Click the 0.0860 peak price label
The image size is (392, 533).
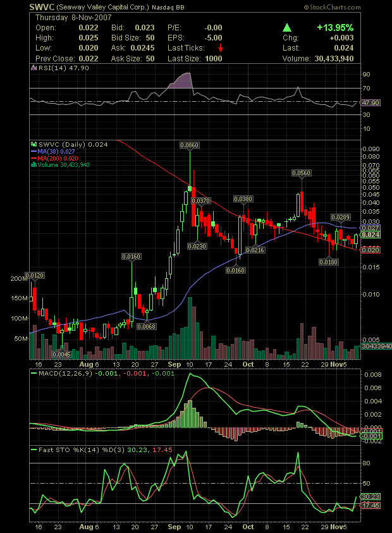[x=190, y=145]
